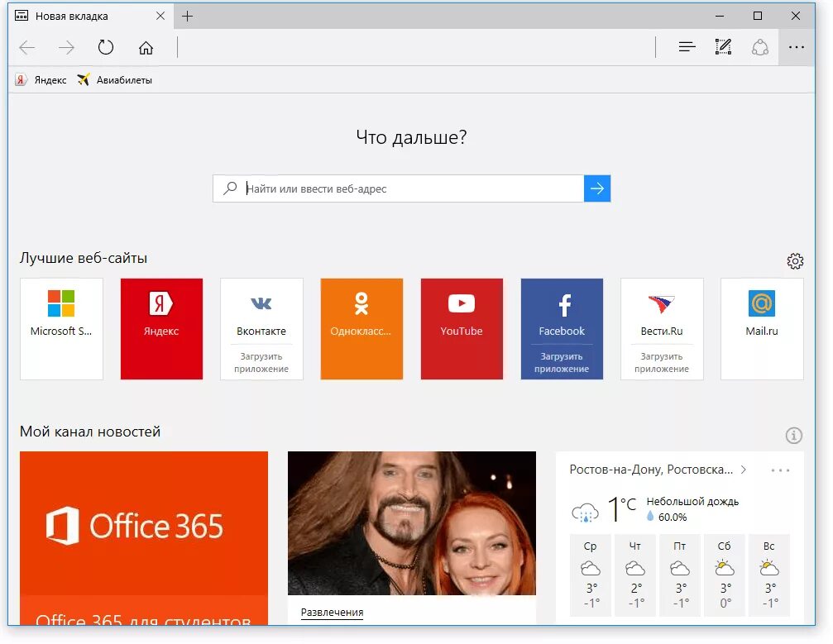Viewport: 833px width, 644px height.
Task: Click the Небольшой дождь weather description
Action: tap(692, 502)
